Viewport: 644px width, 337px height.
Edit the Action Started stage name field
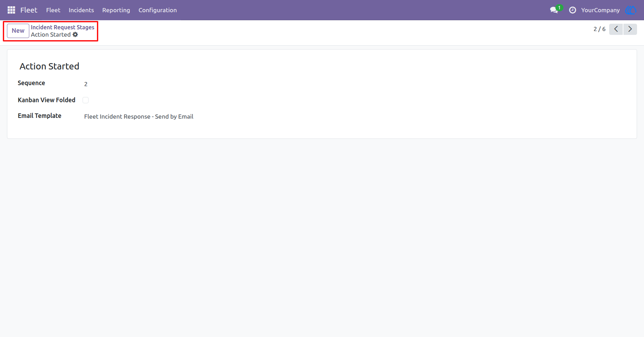[49, 66]
